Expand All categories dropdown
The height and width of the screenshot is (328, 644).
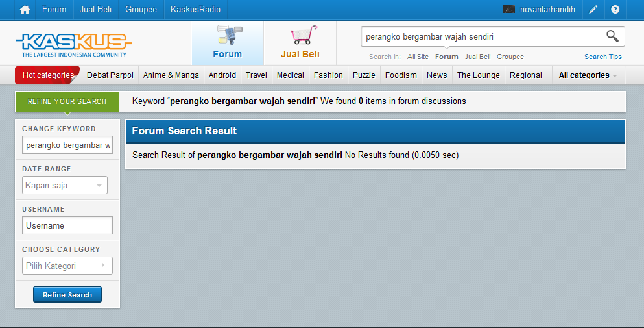(x=588, y=75)
